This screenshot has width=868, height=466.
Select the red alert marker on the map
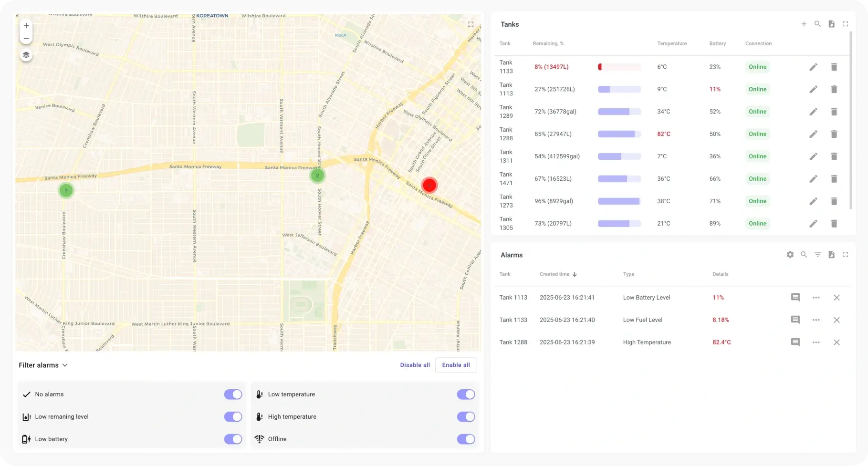click(429, 185)
